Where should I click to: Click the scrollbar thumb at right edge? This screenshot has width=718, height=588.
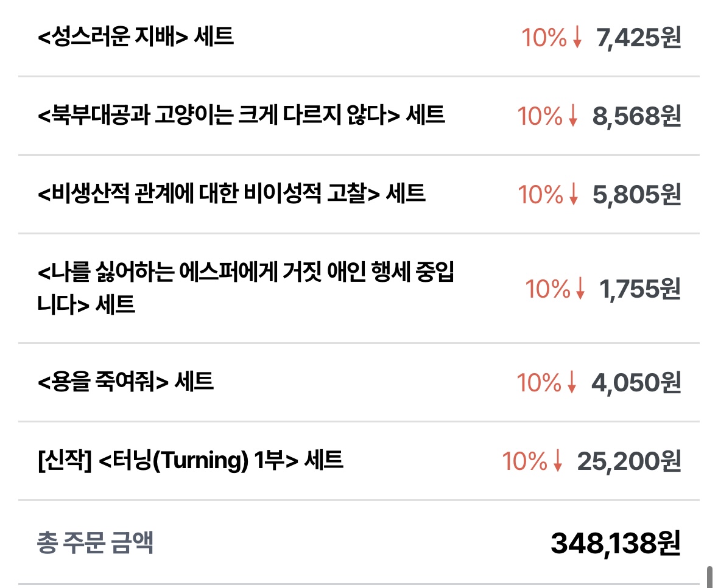click(x=709, y=577)
